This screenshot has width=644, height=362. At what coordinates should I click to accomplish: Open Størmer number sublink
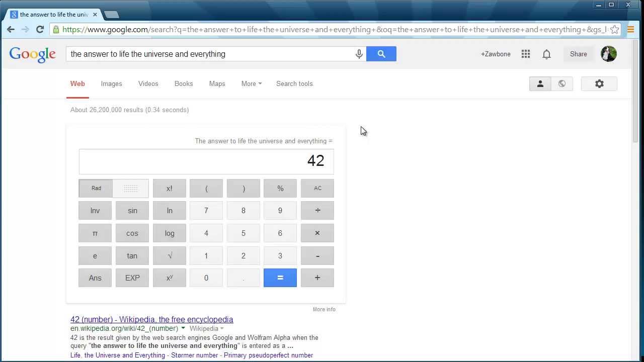pyautogui.click(x=194, y=355)
